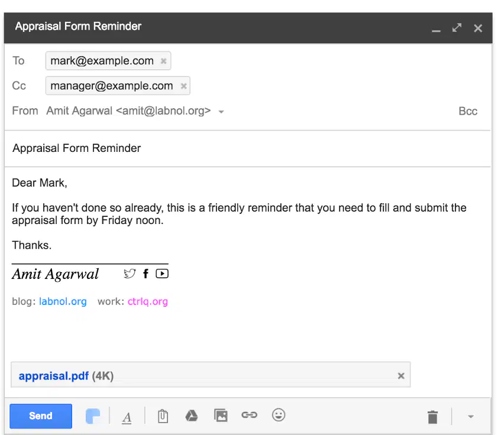This screenshot has width=504, height=435.
Task: Remove mark@example.com recipient chip
Action: click(x=163, y=61)
